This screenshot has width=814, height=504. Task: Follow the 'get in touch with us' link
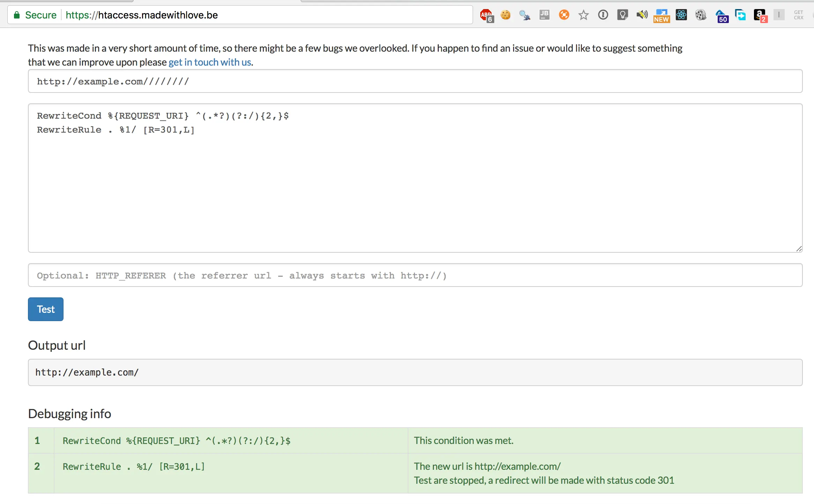pos(210,62)
